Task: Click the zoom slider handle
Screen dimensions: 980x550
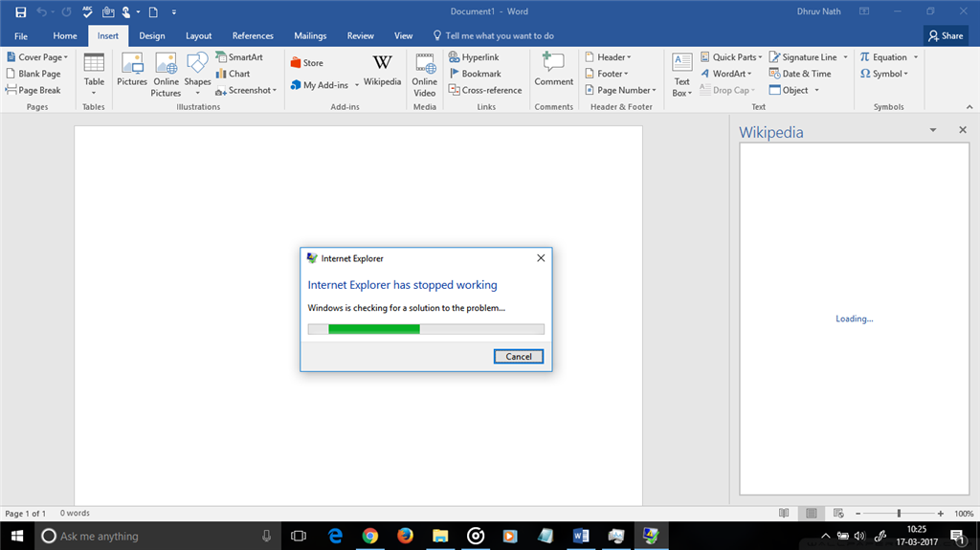Action: click(x=899, y=513)
